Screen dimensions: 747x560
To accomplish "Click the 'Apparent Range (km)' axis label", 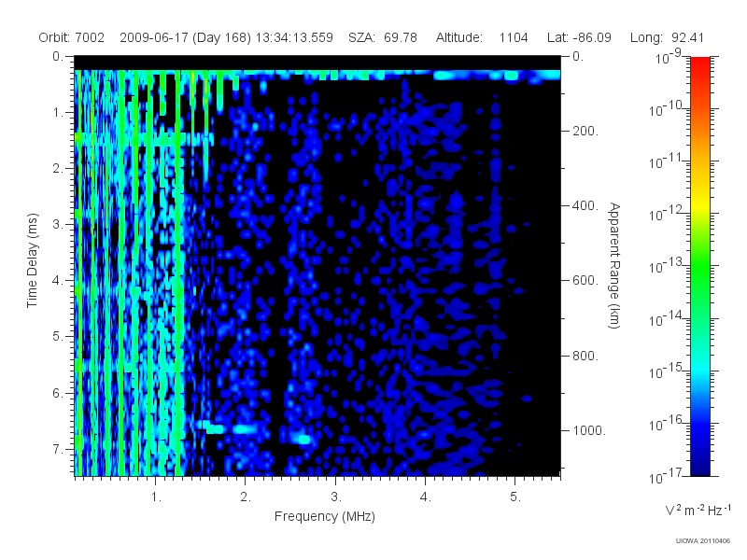I will [614, 266].
